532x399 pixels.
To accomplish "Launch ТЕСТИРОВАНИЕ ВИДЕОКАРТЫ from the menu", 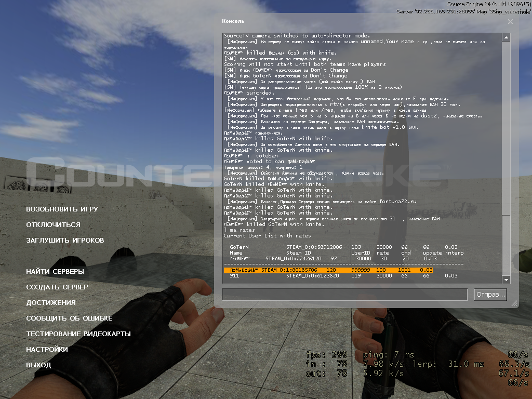I will [78, 334].
